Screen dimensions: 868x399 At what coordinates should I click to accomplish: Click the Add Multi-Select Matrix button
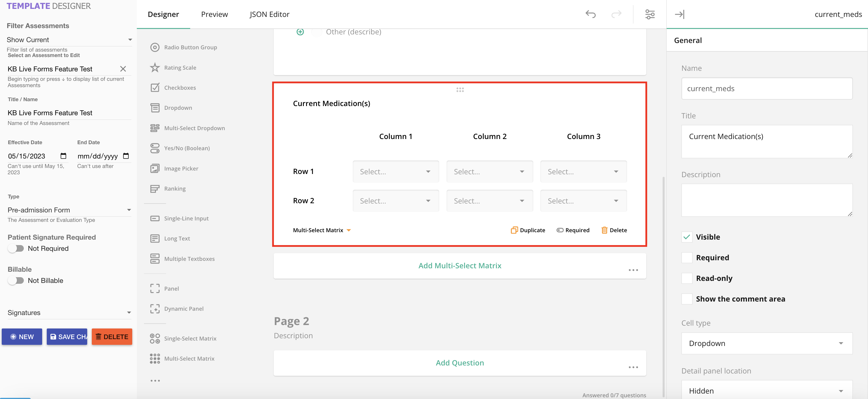[x=460, y=265]
